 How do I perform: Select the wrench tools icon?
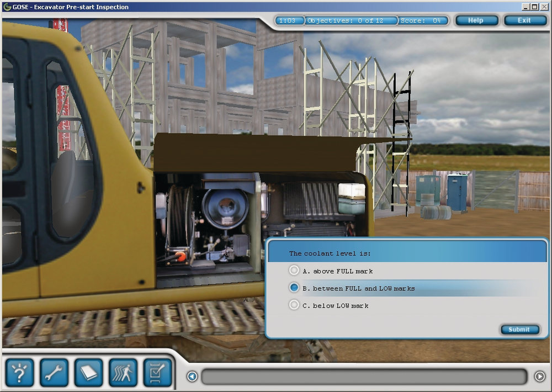click(54, 372)
